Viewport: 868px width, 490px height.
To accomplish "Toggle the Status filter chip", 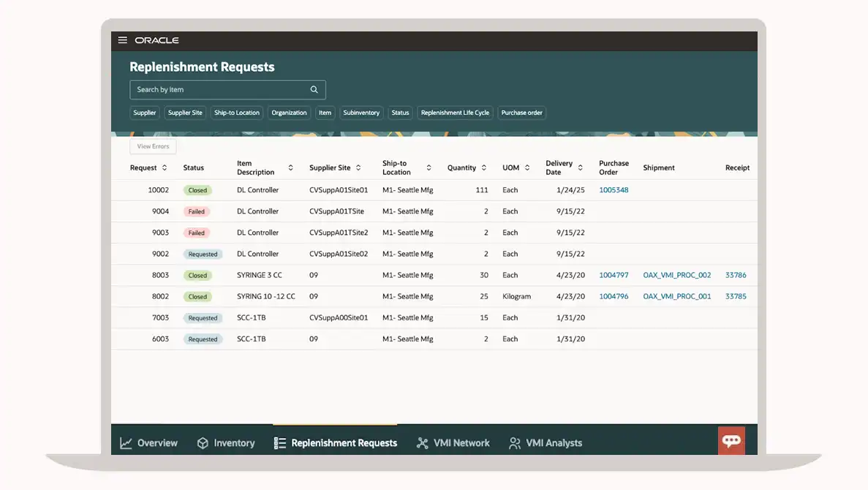I will coord(400,113).
